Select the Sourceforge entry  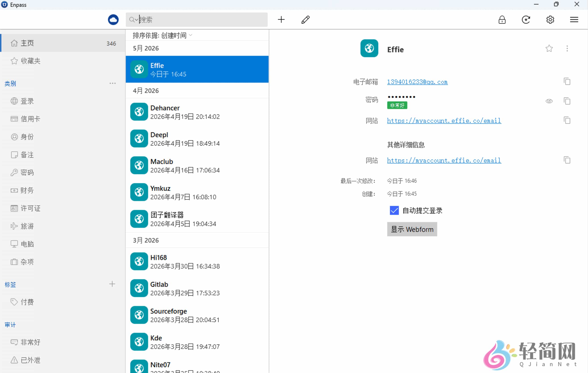point(197,315)
